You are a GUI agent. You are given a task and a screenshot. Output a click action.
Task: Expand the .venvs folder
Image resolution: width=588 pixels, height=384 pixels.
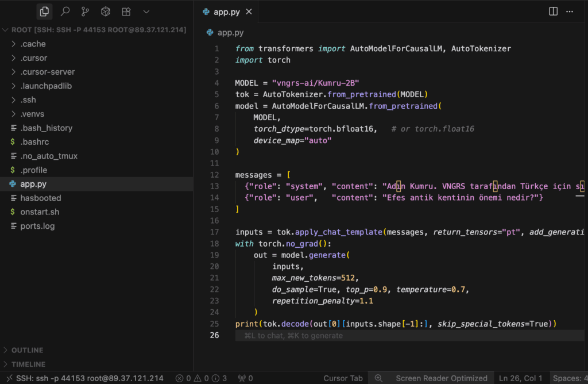[x=33, y=114]
